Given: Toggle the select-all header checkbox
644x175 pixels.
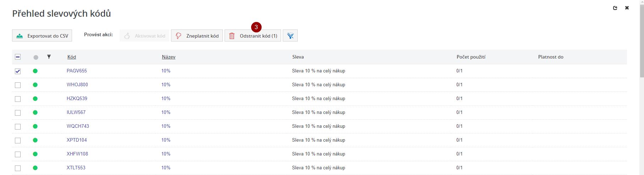Looking at the screenshot, I should [18, 57].
